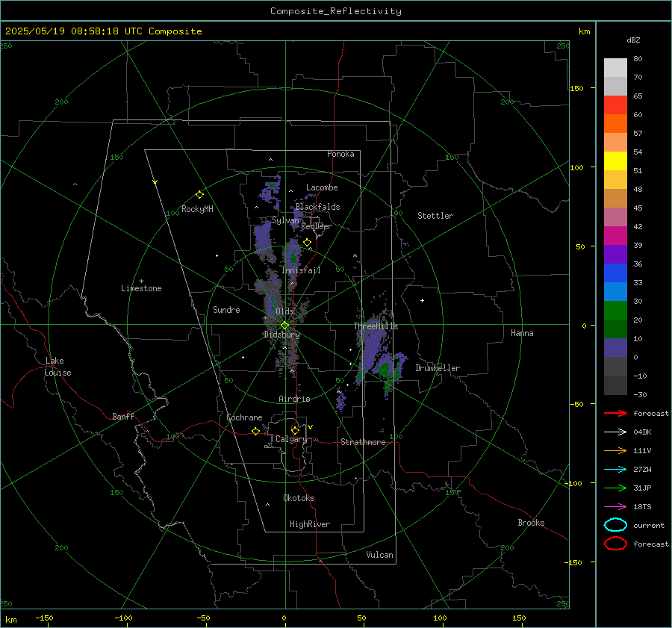Screen dimensions: 672x628
Task: Select the red 65-60 dBZ swatch
Action: (615, 105)
